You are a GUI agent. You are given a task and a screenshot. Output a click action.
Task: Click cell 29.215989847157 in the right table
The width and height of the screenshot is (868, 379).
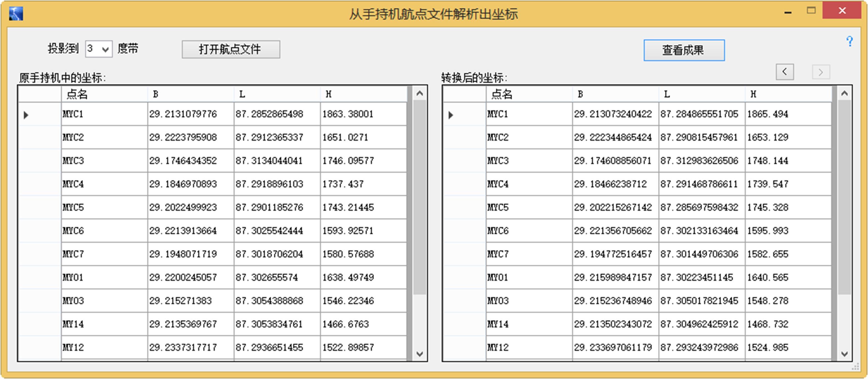616,277
